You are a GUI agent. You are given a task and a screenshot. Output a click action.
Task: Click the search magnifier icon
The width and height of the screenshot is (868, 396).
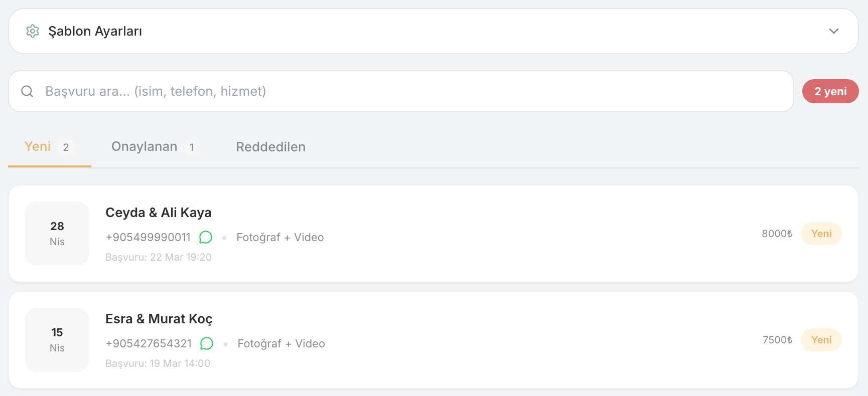point(27,91)
